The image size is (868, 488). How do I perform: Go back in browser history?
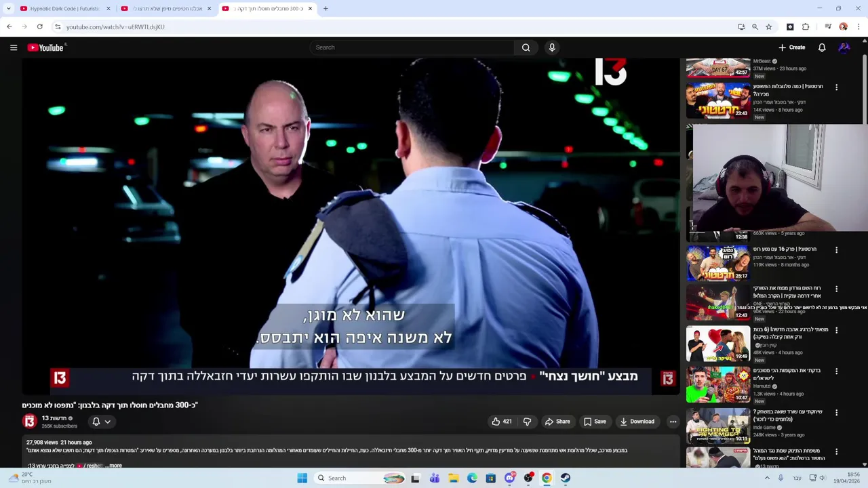pyautogui.click(x=9, y=26)
